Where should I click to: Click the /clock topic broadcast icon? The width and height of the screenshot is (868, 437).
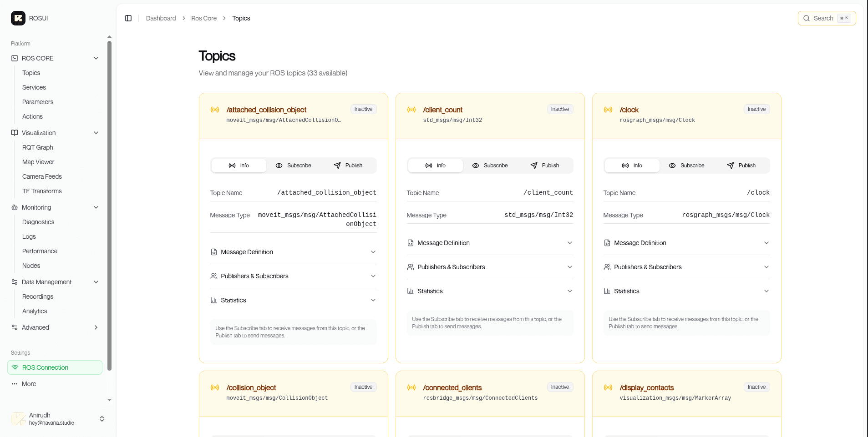608,110
